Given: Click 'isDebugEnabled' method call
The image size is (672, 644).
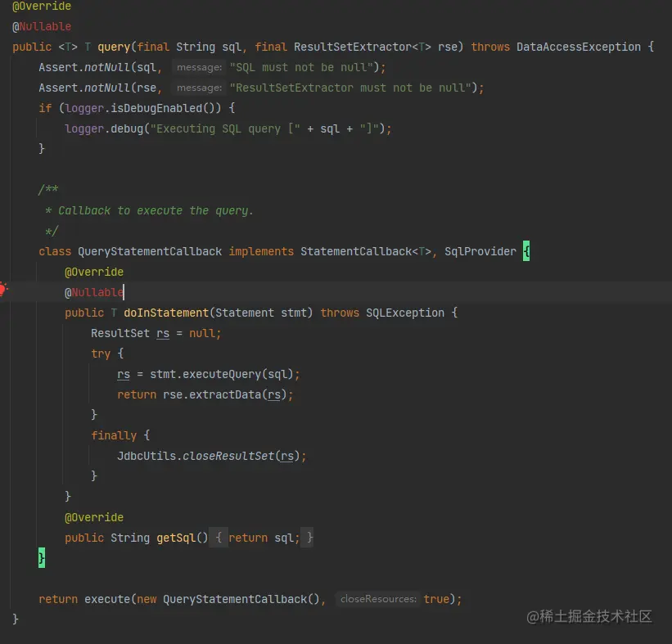Looking at the screenshot, I should click(x=156, y=108).
